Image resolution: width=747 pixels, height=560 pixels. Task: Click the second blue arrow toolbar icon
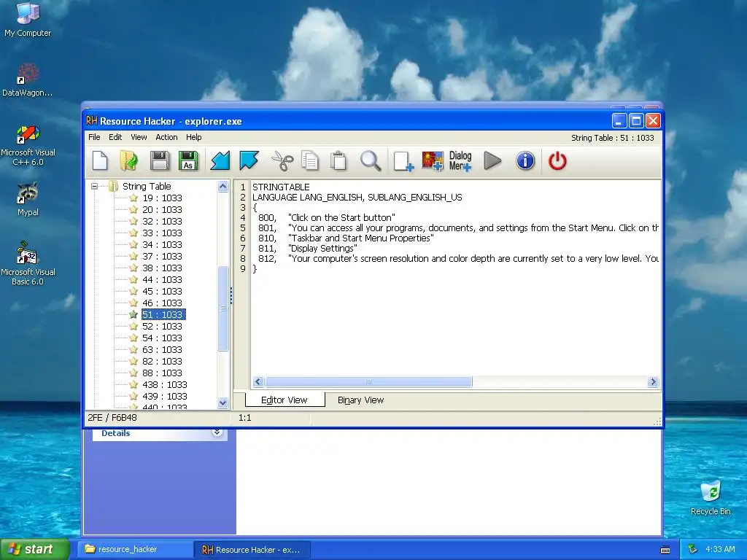pyautogui.click(x=249, y=160)
